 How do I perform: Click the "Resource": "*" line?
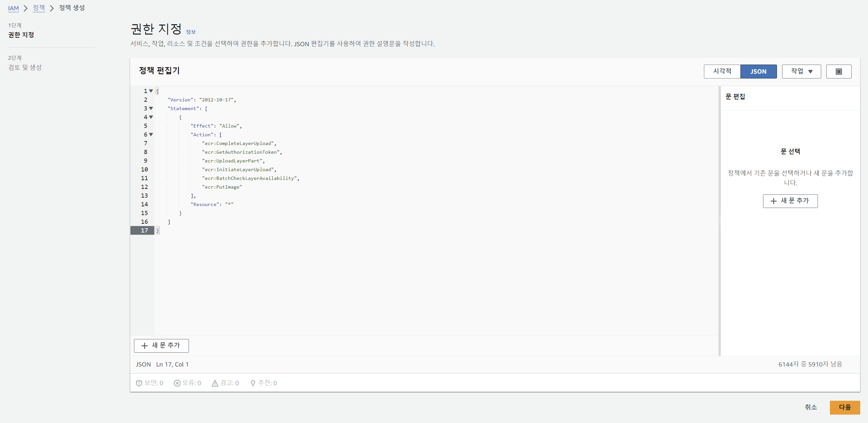click(212, 204)
